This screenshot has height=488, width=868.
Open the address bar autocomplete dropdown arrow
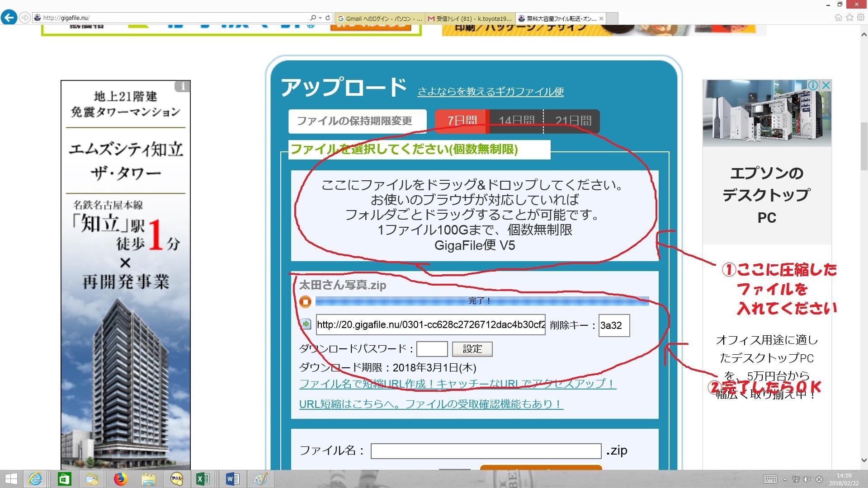[320, 18]
